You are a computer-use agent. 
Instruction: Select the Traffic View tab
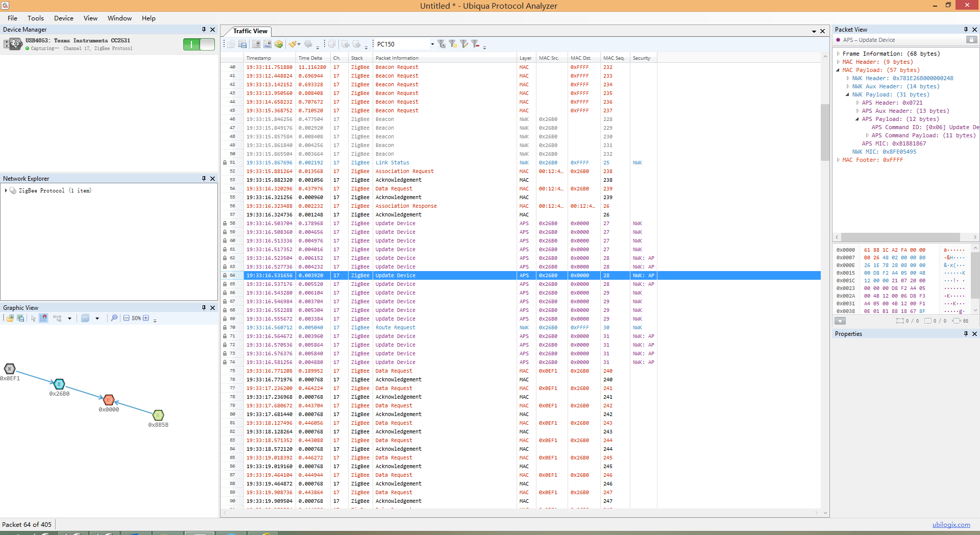point(250,31)
